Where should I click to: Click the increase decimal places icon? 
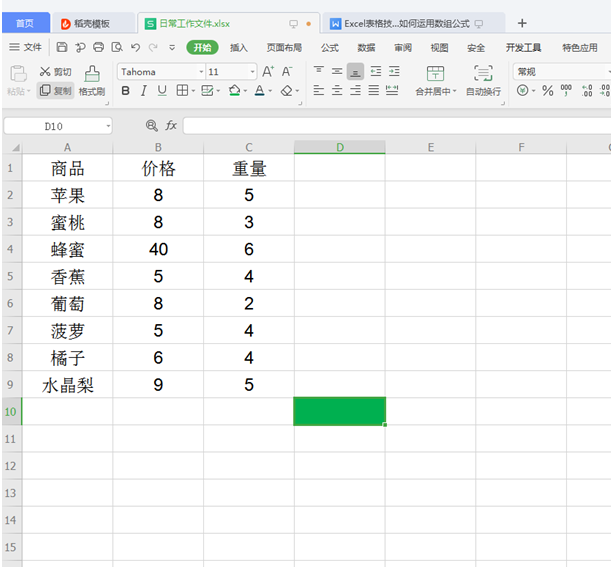[587, 91]
